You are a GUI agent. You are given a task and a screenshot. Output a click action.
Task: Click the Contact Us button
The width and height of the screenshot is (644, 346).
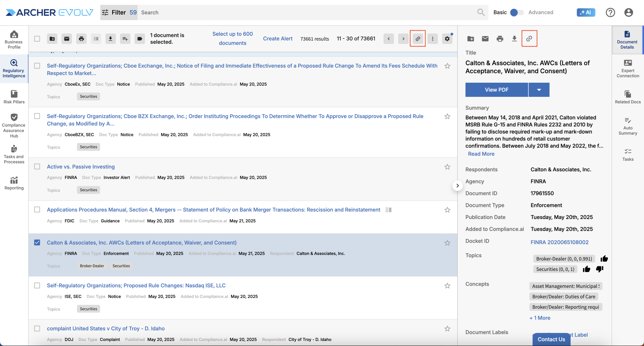point(551,339)
